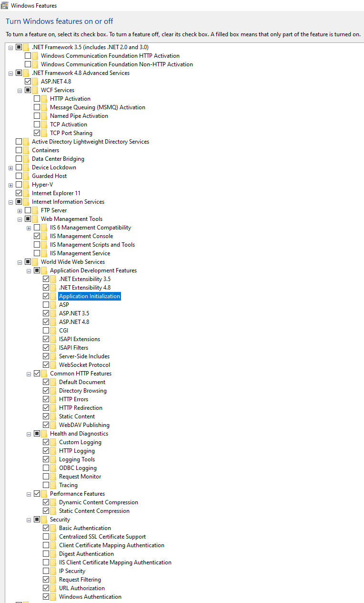
Task: Tick the ASP checkbox below Application Initialization
Action: click(x=46, y=305)
